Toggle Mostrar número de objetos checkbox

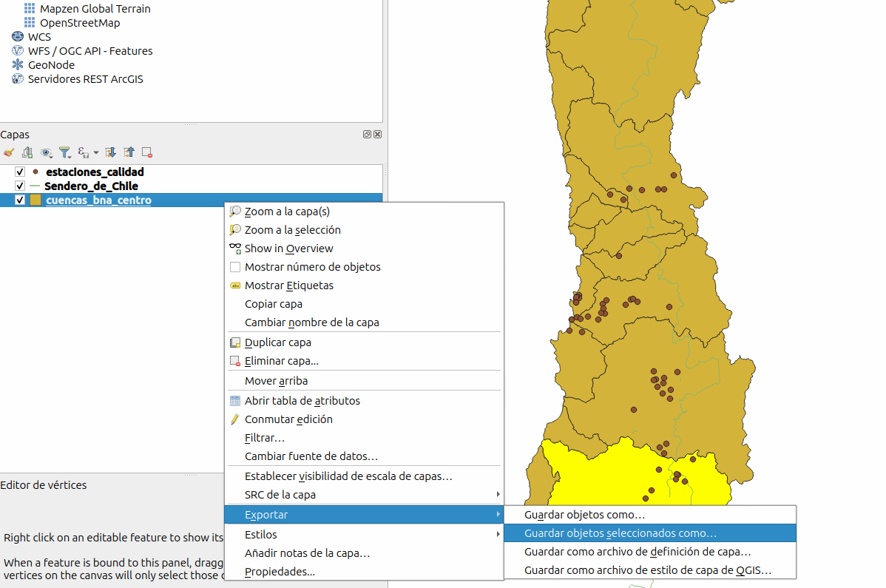click(235, 267)
